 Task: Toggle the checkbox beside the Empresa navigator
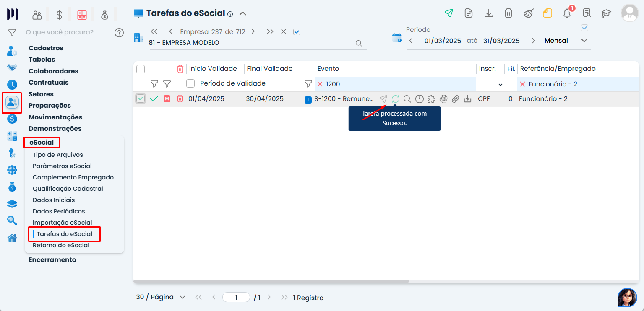[x=297, y=31]
